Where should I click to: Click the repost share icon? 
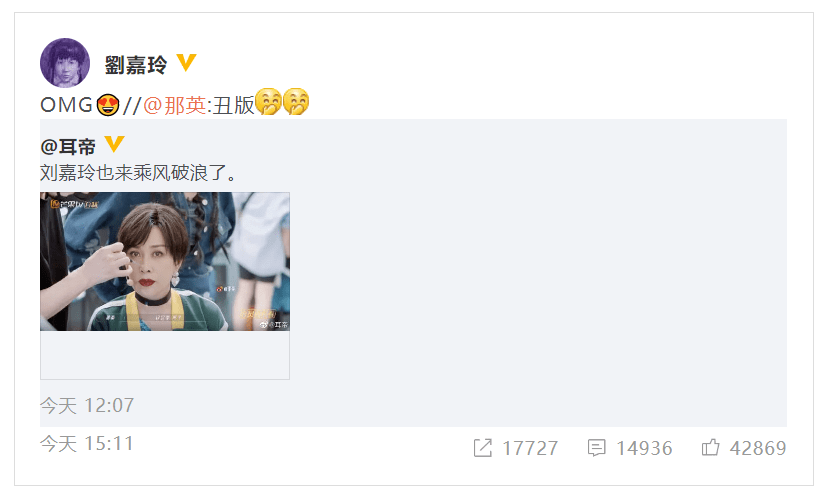pos(483,448)
